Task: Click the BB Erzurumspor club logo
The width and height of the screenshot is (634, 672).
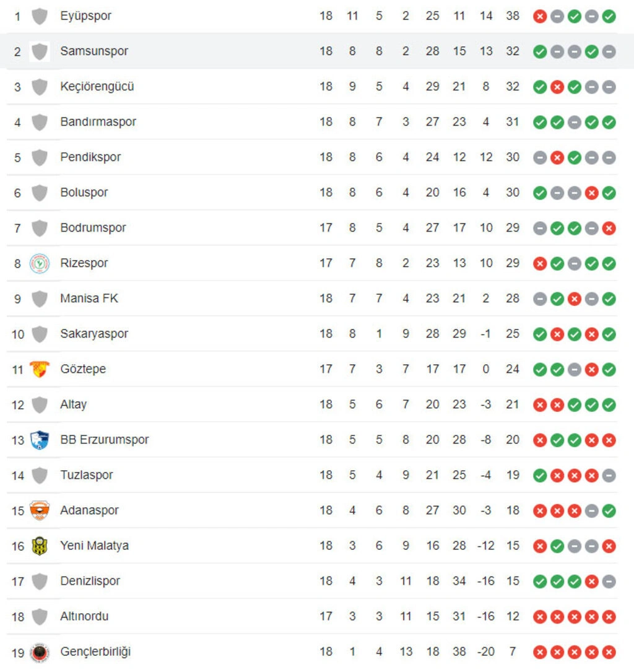Action: [40, 440]
